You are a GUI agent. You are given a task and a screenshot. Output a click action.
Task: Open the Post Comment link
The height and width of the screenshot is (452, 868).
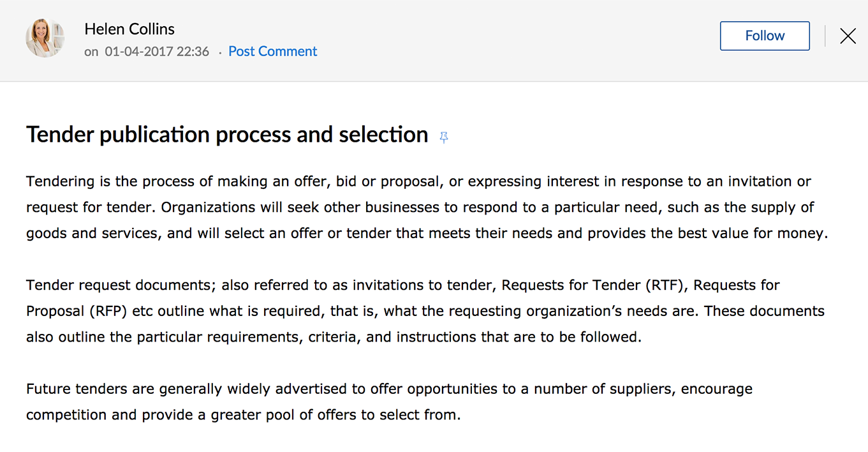tap(272, 51)
